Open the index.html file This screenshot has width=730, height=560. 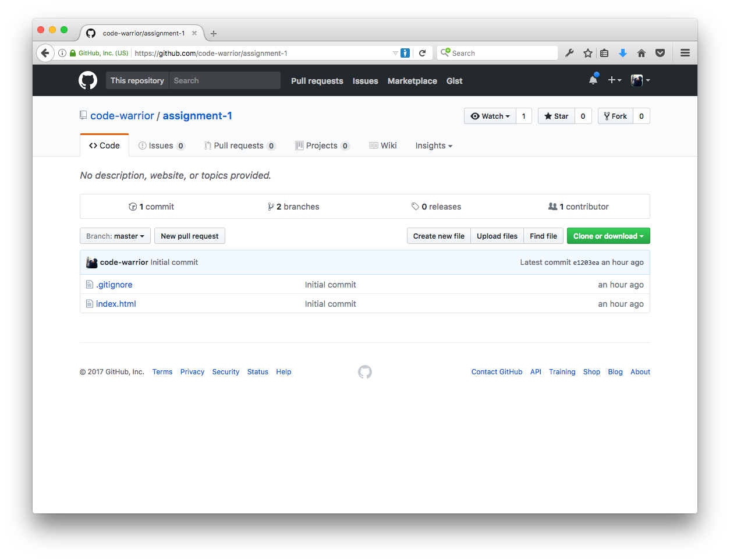tap(116, 304)
